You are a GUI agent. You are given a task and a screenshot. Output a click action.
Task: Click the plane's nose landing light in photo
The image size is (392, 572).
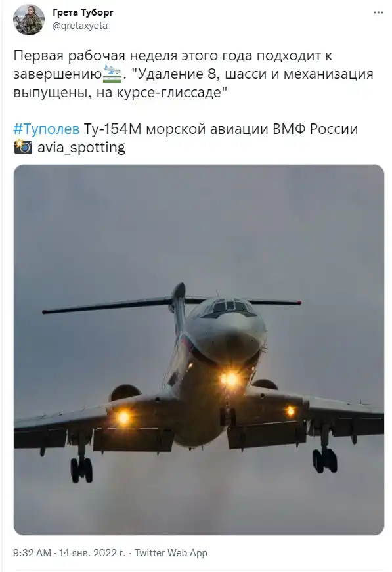pos(230,379)
